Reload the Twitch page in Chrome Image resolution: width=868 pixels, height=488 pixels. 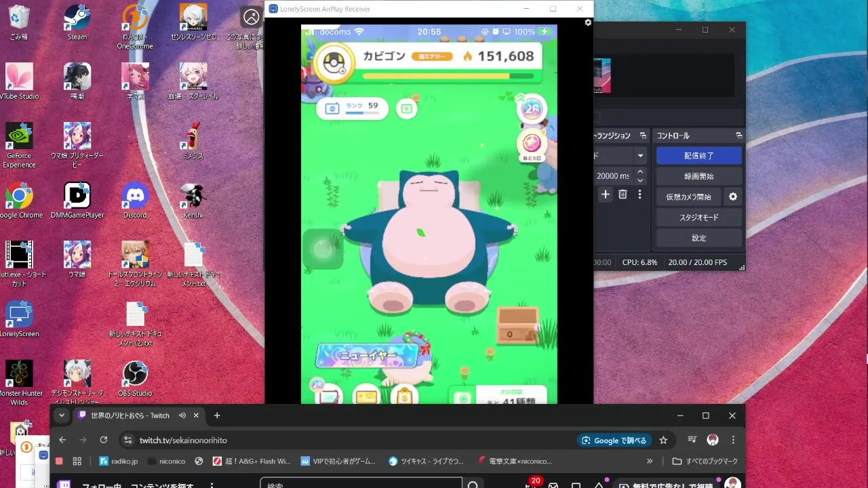[104, 440]
